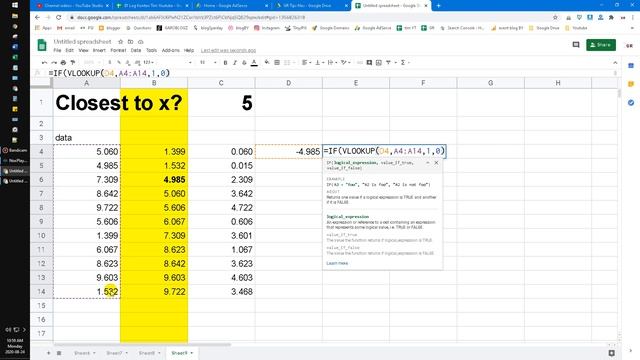Click the Undo icon in Sheets toolbar
Viewport: 640px width, 360px height.
point(44,62)
